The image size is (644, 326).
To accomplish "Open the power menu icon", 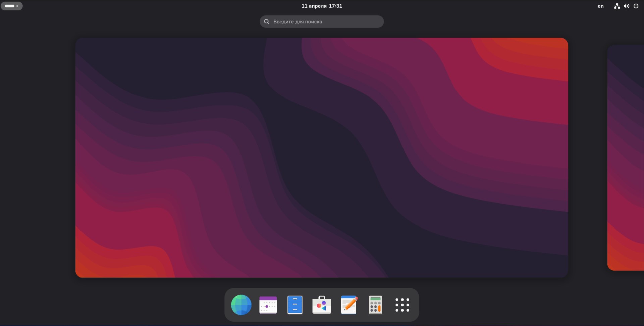I will tap(636, 6).
